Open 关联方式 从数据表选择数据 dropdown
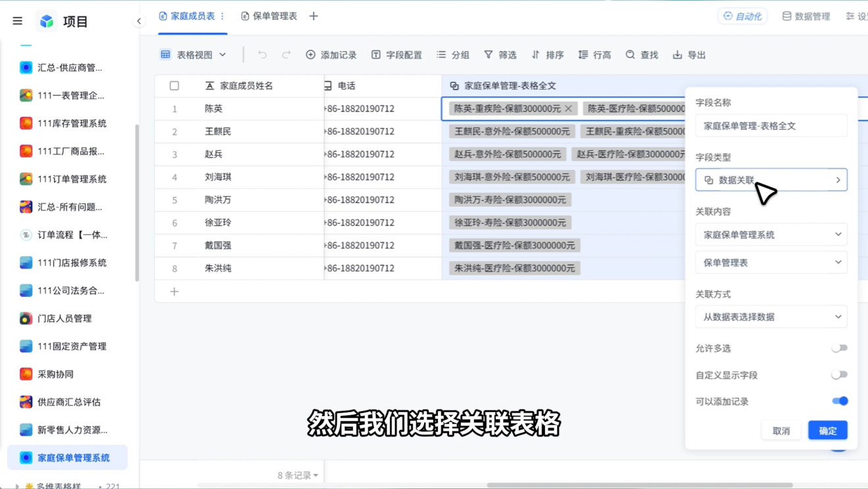Viewport: 868px width, 489px height. [771, 317]
